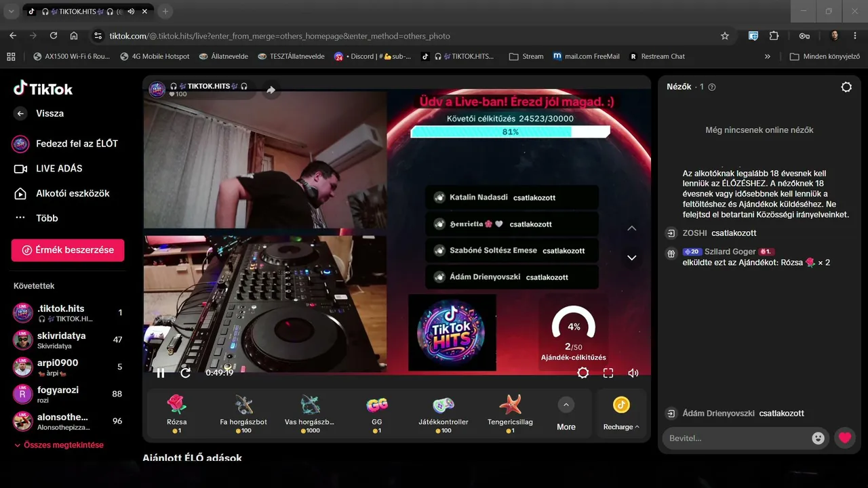Go to previous live with up chevron
The image size is (868, 488).
[632, 228]
